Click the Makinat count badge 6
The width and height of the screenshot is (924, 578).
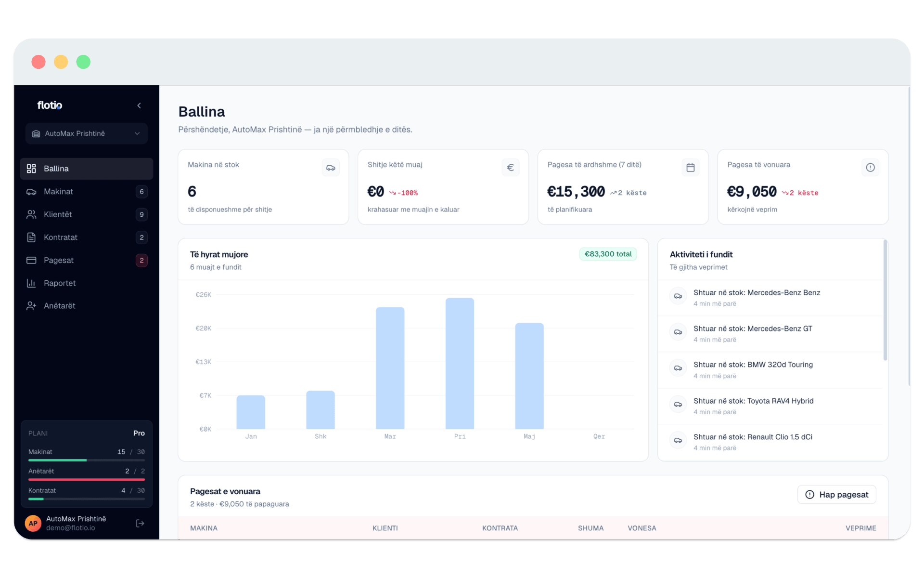pos(141,192)
